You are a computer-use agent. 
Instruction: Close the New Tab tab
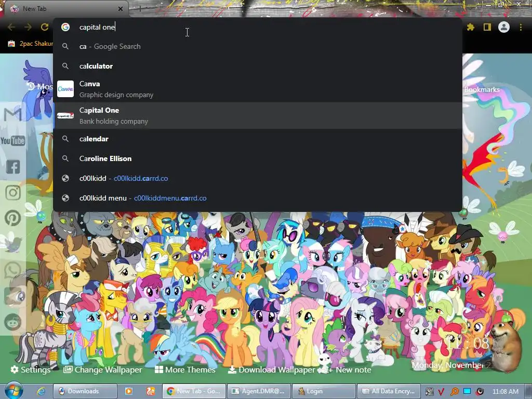point(121,9)
